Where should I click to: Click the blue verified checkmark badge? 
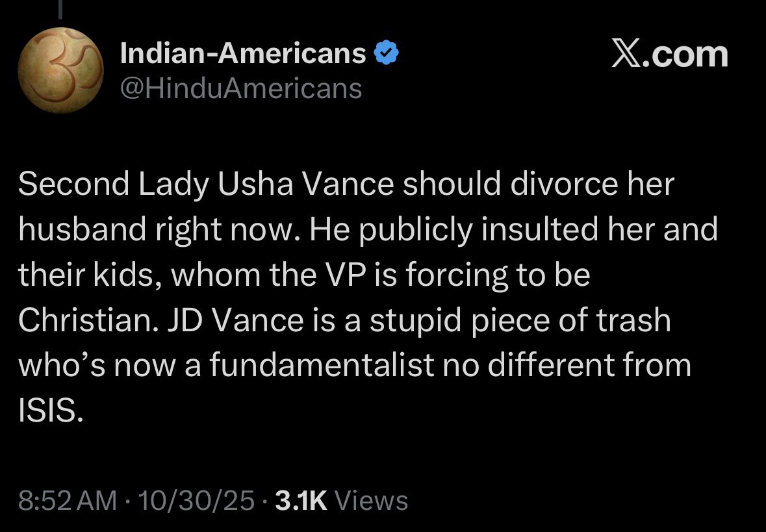pyautogui.click(x=387, y=54)
